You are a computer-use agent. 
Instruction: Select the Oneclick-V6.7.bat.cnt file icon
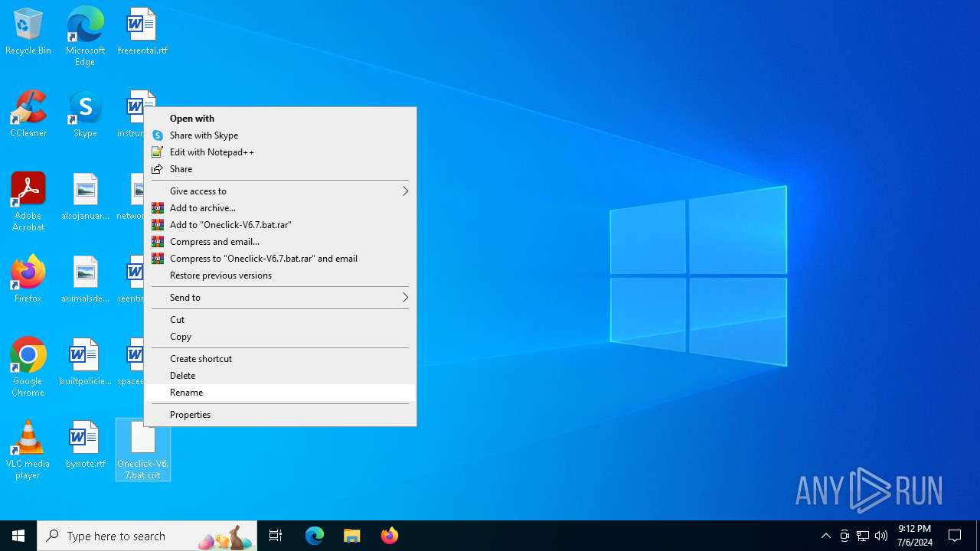click(143, 450)
